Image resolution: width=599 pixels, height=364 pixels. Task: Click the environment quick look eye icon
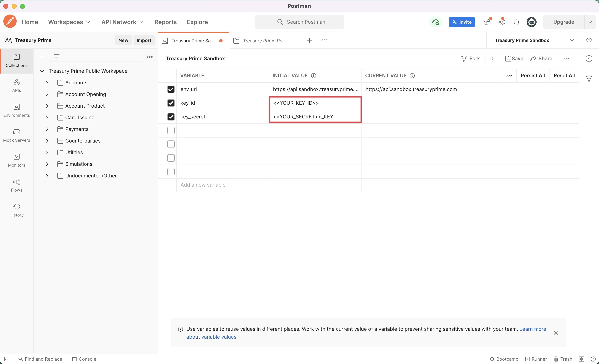click(x=589, y=40)
